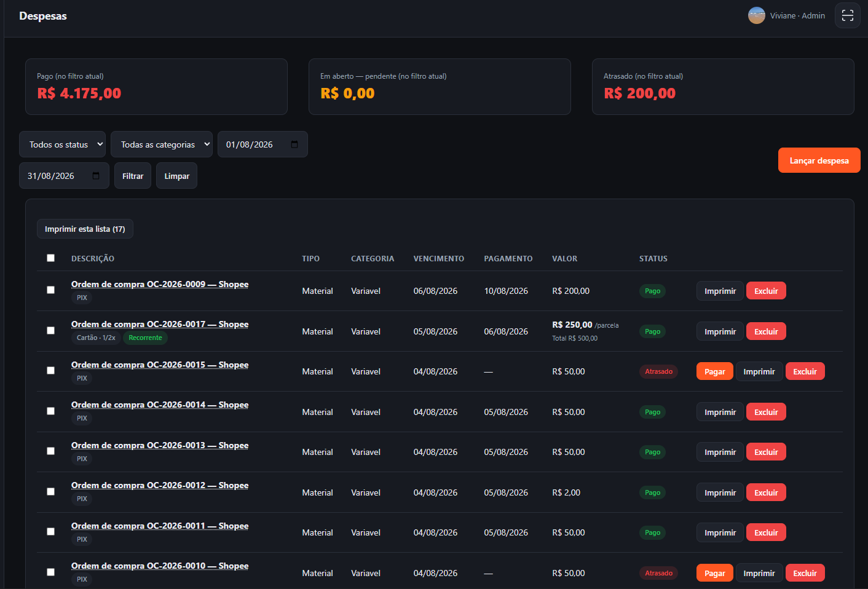868x589 pixels.
Task: Click Atrasado status badge of OC-2026-0015
Action: point(658,371)
